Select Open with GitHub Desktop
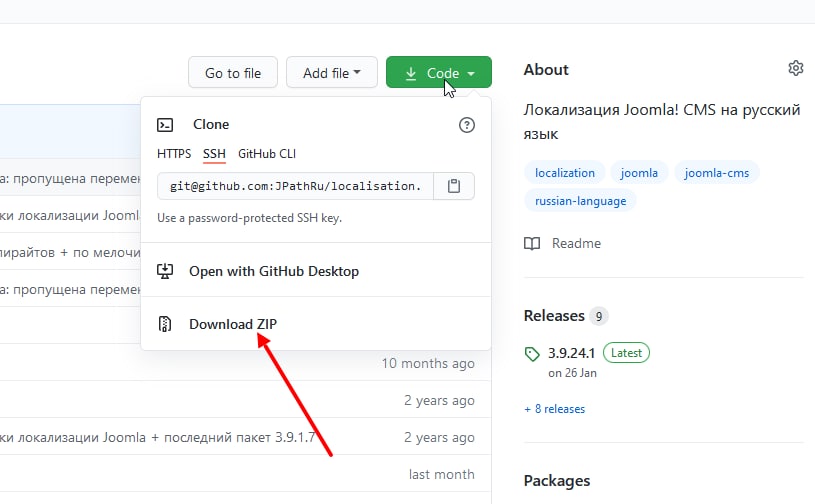The image size is (815, 504). (273, 271)
